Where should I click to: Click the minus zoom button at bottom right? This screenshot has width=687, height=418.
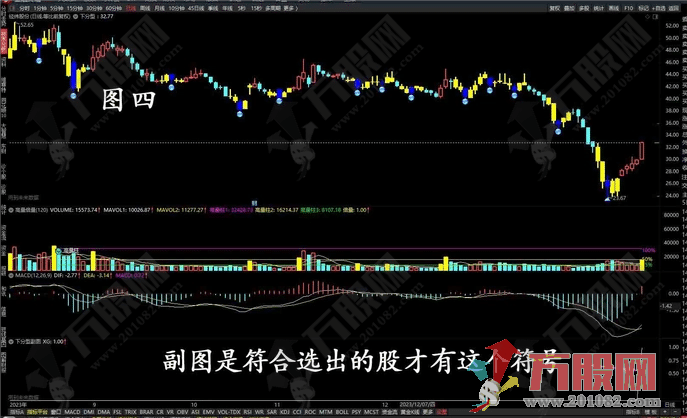[676, 412]
